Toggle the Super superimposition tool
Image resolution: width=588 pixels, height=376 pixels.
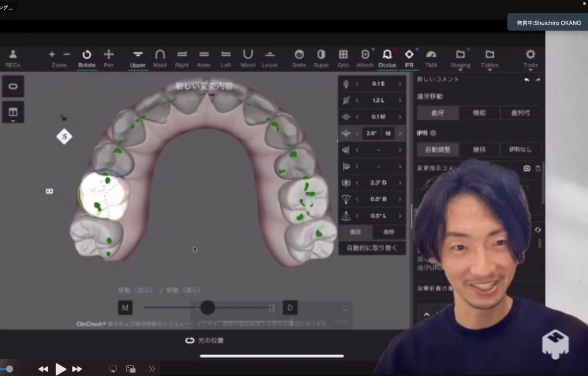(321, 59)
